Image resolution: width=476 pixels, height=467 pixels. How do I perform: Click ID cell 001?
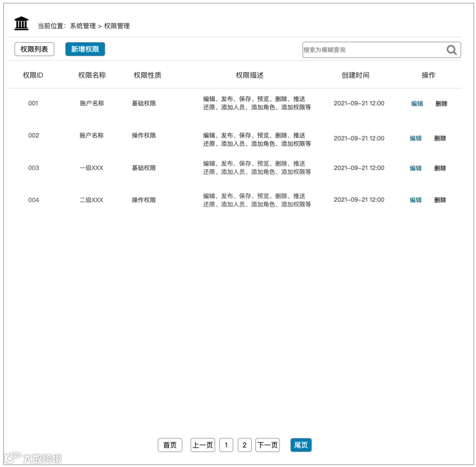coord(33,104)
